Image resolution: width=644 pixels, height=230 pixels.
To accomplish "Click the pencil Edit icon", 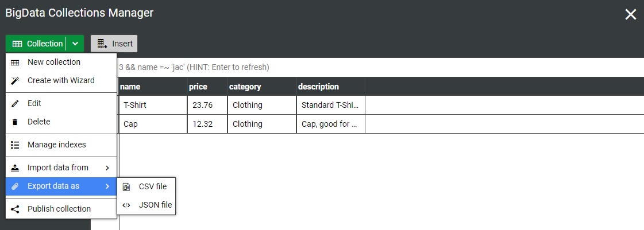I will (x=15, y=103).
